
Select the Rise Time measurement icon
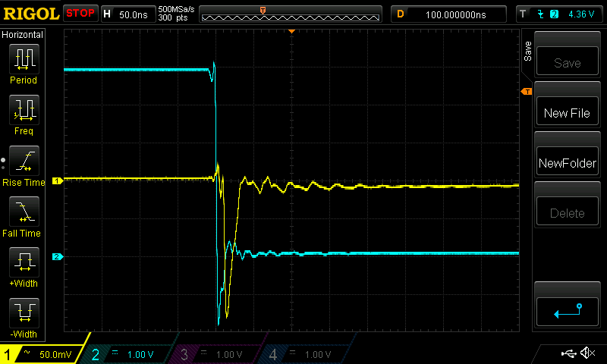tap(24, 161)
